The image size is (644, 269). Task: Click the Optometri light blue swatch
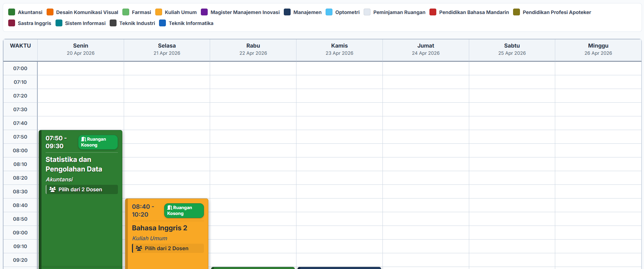click(329, 12)
